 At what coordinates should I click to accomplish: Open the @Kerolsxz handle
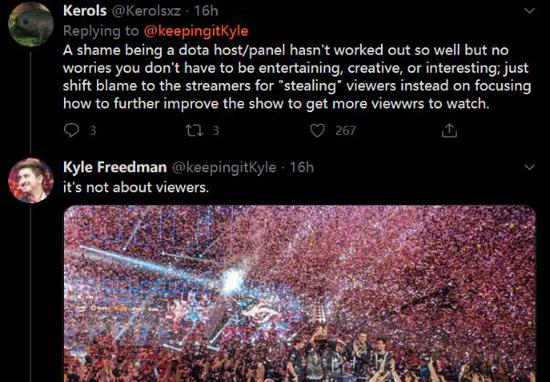pyautogui.click(x=146, y=11)
